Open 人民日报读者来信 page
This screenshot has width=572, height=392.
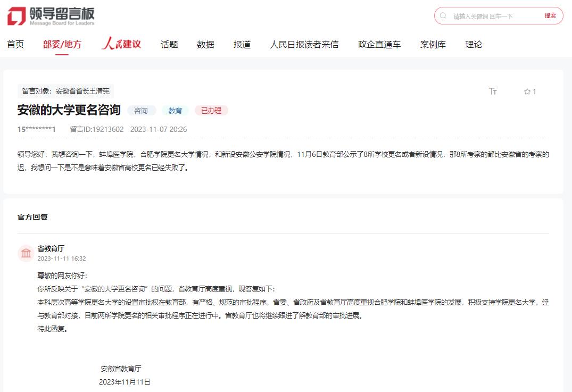[304, 45]
